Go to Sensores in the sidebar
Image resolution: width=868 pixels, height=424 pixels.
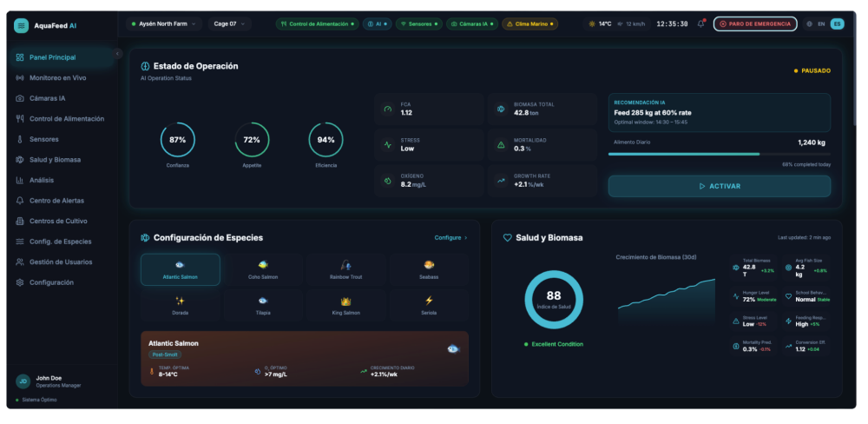tap(61, 139)
